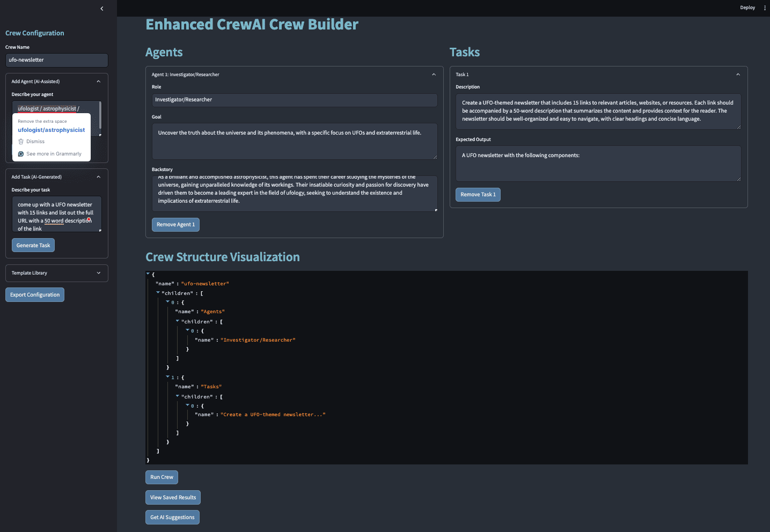Click the Remove Agent 1 button
770x532 pixels.
[175, 225]
